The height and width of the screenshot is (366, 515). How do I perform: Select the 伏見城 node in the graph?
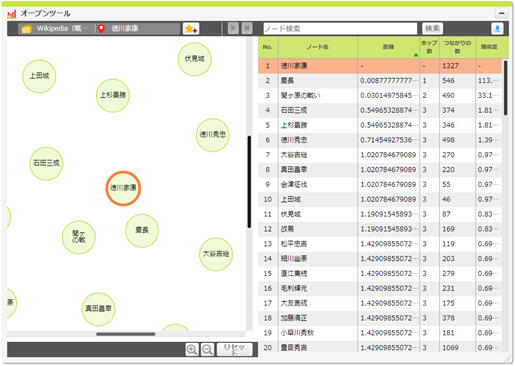(x=195, y=59)
